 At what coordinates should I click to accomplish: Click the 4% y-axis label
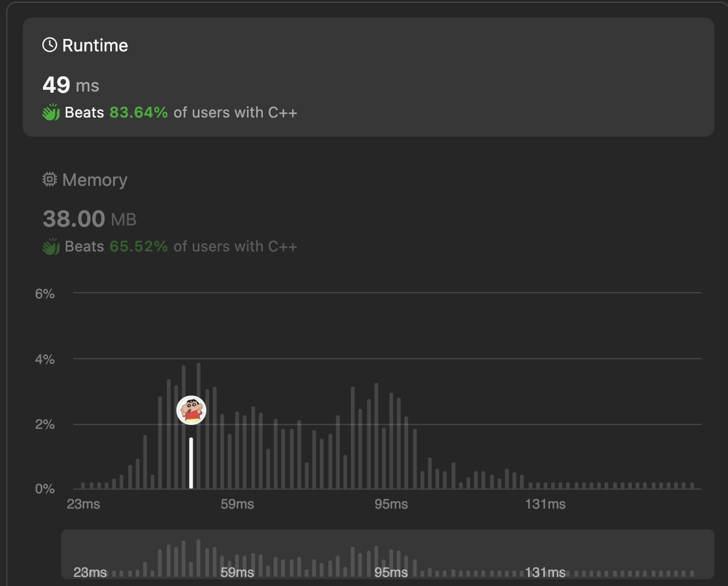[x=45, y=359]
